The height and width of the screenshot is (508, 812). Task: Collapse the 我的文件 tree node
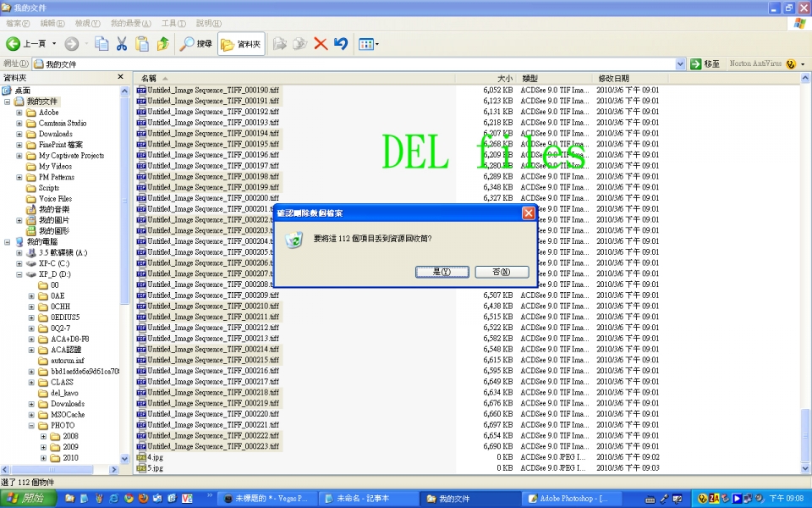(x=8, y=102)
